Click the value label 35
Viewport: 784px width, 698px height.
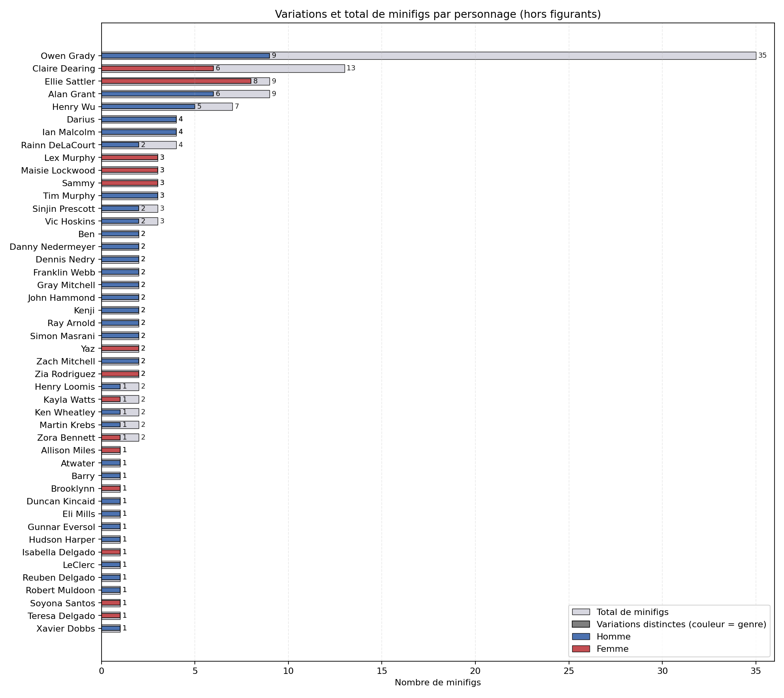pyautogui.click(x=762, y=56)
